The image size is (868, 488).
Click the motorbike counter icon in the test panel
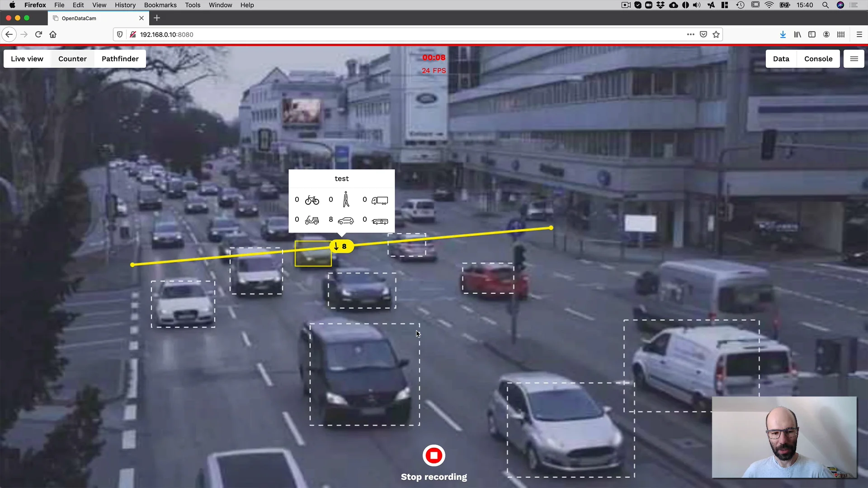point(311,220)
